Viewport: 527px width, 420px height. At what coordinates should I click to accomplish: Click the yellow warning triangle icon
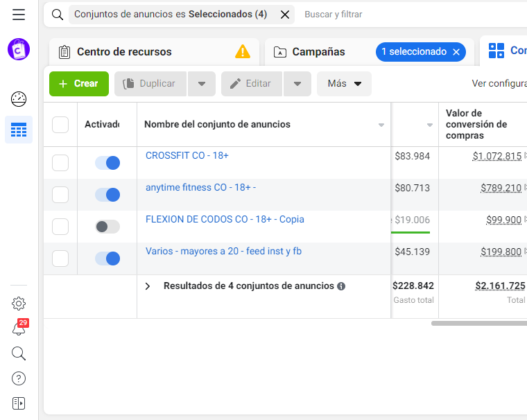pos(243,52)
